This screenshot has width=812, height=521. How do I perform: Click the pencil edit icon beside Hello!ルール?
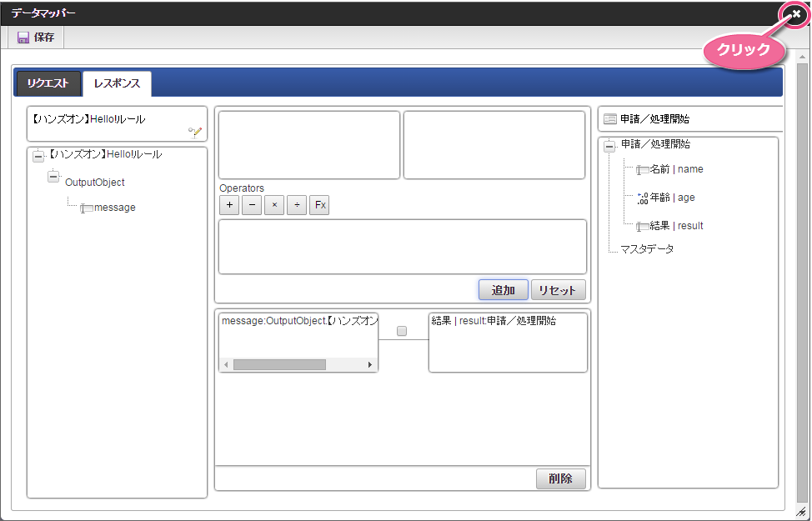(x=195, y=133)
